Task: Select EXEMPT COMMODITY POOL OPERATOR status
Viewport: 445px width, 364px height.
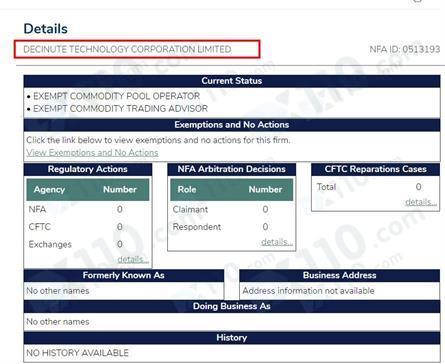Action: click(x=116, y=96)
